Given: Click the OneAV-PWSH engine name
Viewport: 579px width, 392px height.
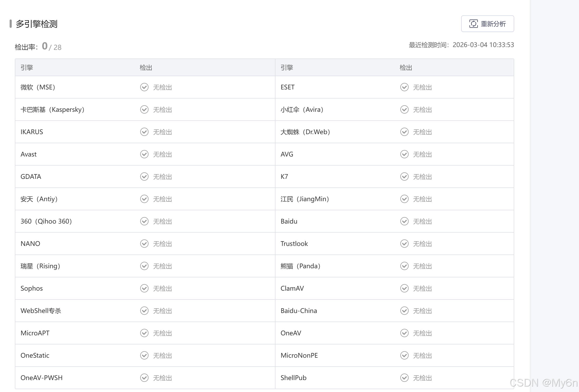Looking at the screenshot, I should coord(42,378).
